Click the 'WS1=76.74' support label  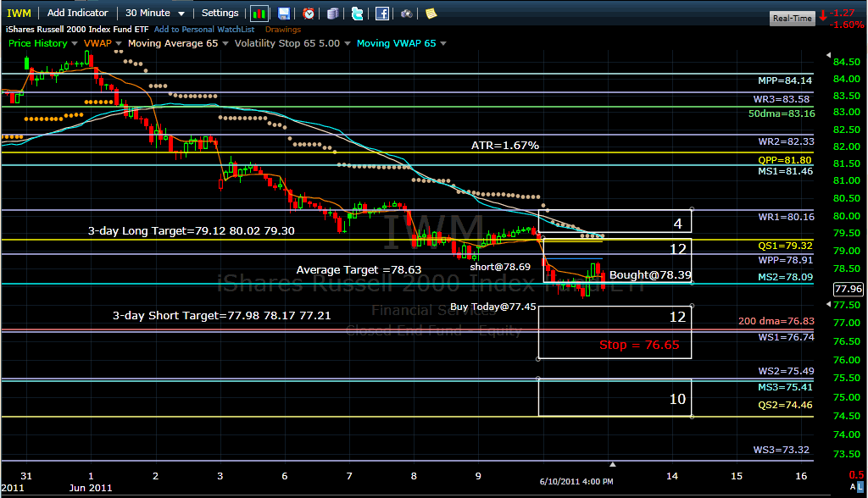[x=786, y=337]
